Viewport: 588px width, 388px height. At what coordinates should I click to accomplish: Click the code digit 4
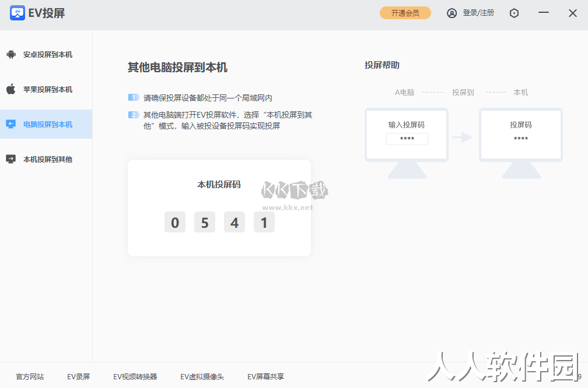235,222
